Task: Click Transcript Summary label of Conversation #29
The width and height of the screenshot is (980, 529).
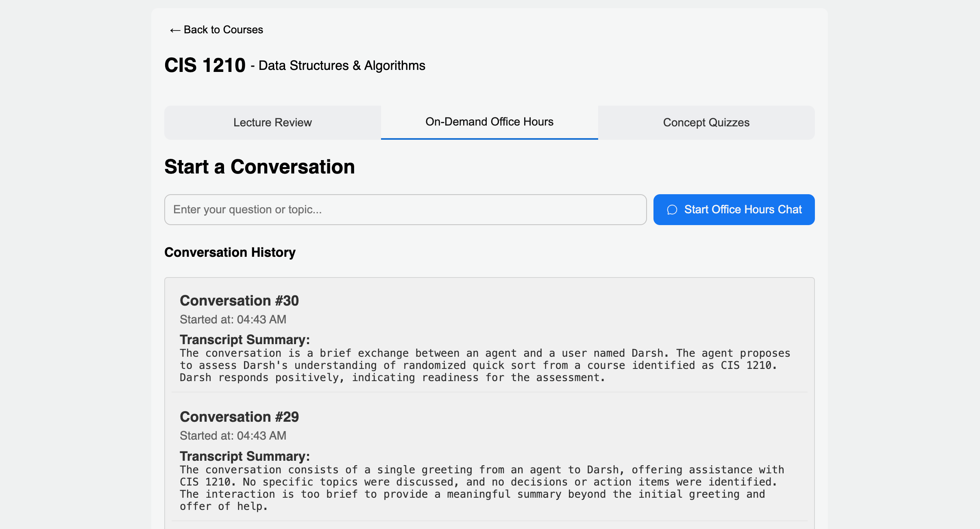Action: pyautogui.click(x=244, y=456)
